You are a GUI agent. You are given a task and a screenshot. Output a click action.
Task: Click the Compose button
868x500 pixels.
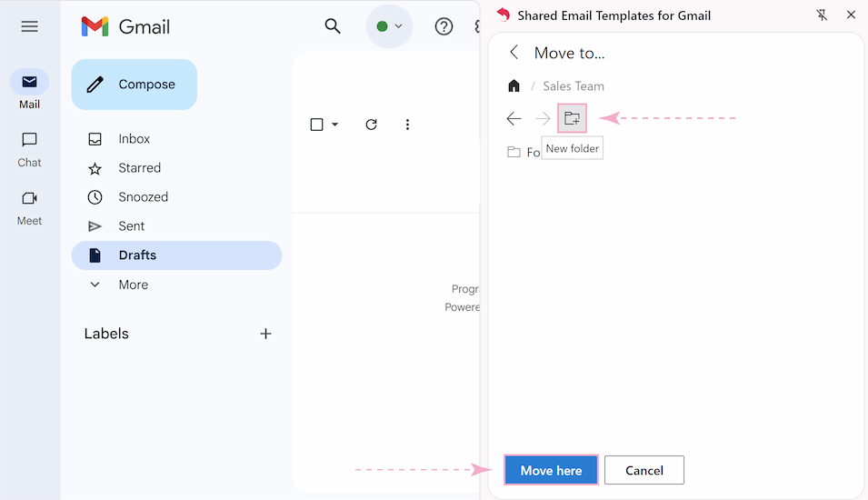135,85
